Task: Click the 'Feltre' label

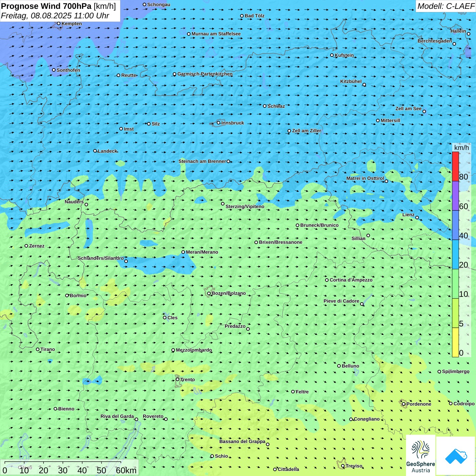Action: pyautogui.click(x=302, y=392)
